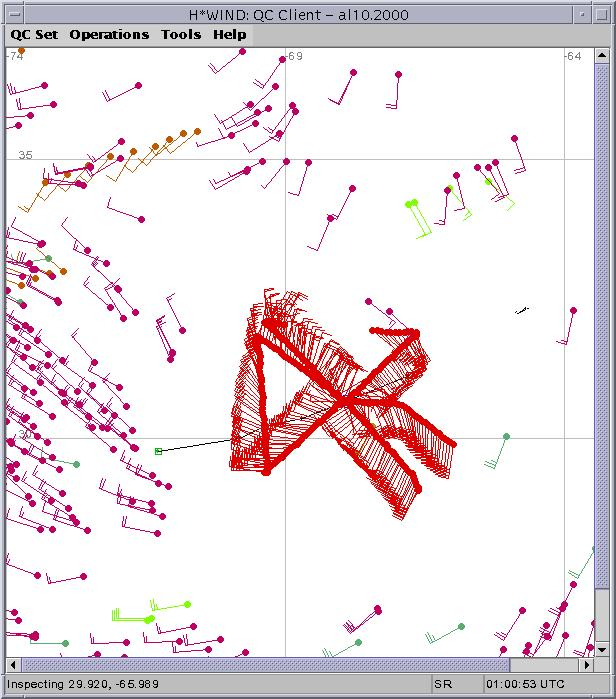
Task: Click the -74 longitude grid label
Action: pyautogui.click(x=15, y=57)
